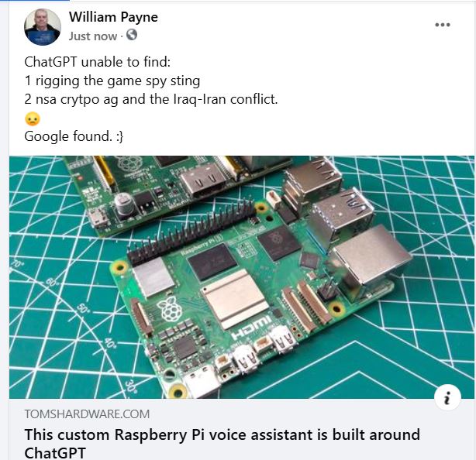
Task: Click the globe public audience icon
Action: coord(132,35)
